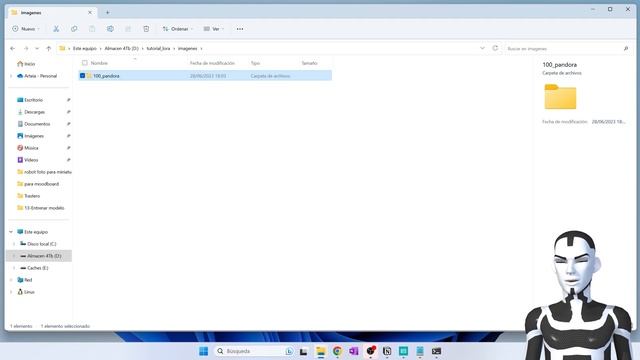Screen dimensions: 640x360
Task: Open the Ordenar sort dropdown
Action: [x=178, y=29]
